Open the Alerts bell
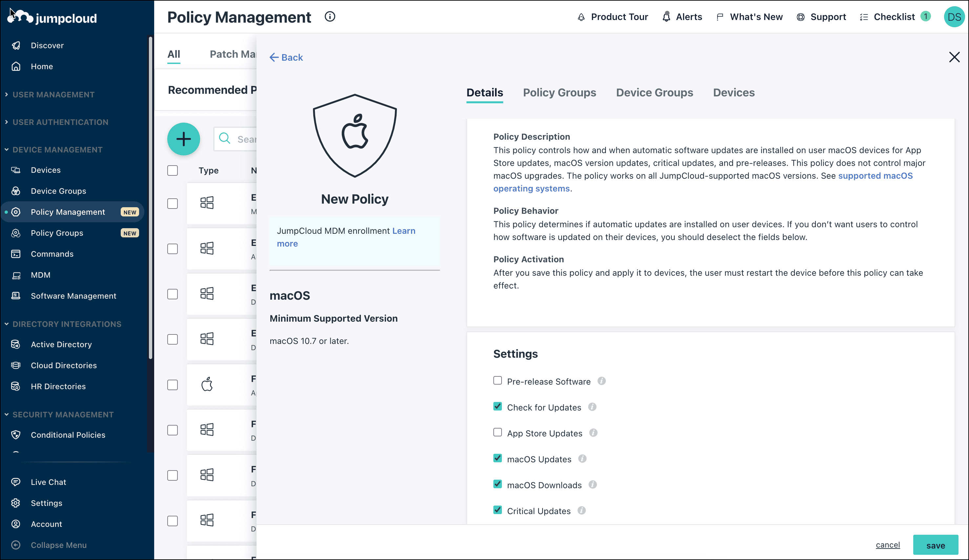969x560 pixels. pos(682,17)
